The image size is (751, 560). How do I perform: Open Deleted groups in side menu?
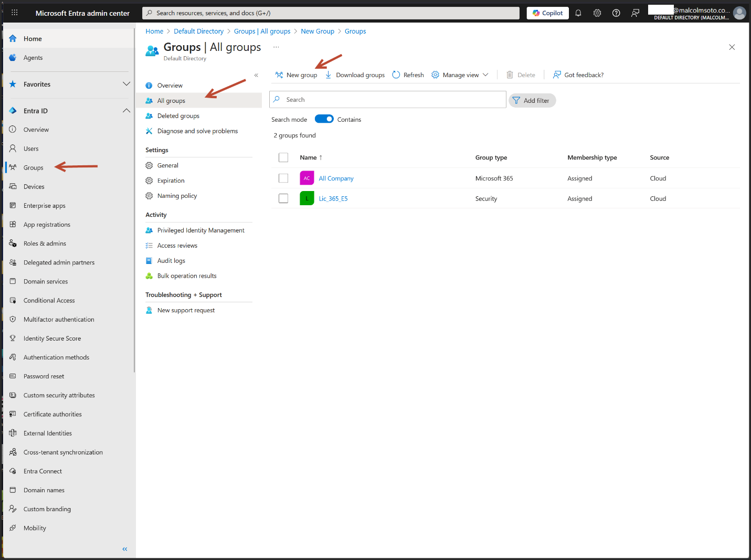[178, 116]
